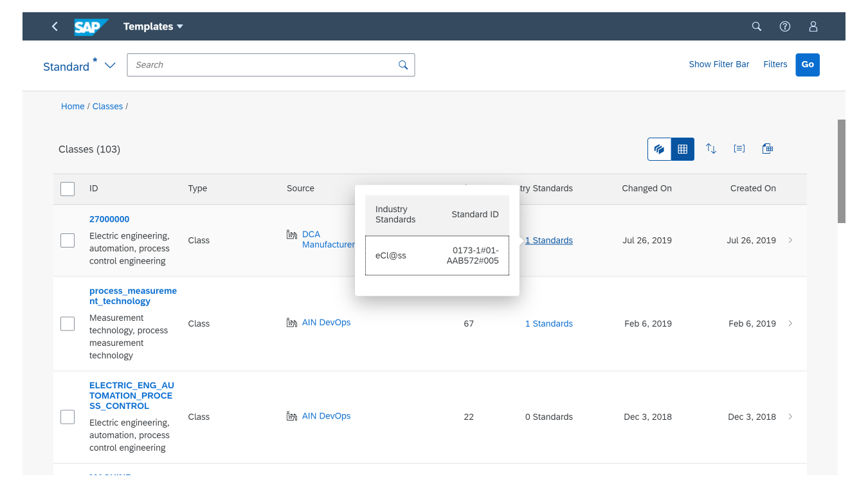Screen dimensions: 868x488
Task: Open the help question mark icon
Action: pyautogui.click(x=785, y=26)
